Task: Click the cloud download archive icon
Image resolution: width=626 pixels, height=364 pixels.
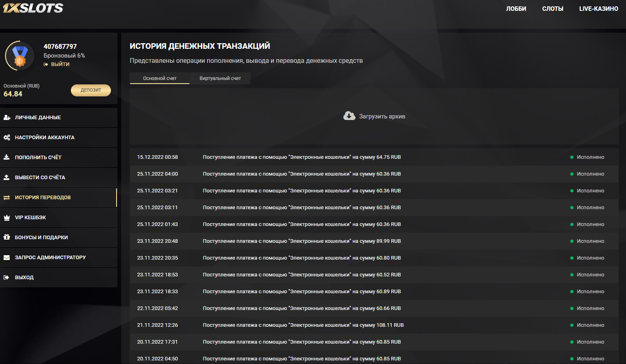Action: click(x=349, y=116)
